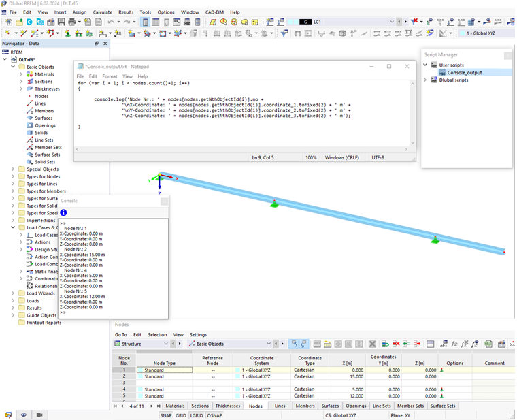This screenshot has height=420, width=517.
Task: Click the funnel view filter icon
Action: pyautogui.click(x=284, y=33)
